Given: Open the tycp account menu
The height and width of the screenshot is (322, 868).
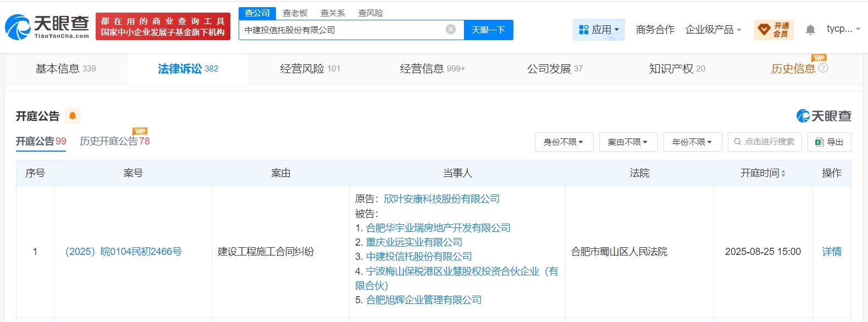Looking at the screenshot, I should pyautogui.click(x=843, y=29).
